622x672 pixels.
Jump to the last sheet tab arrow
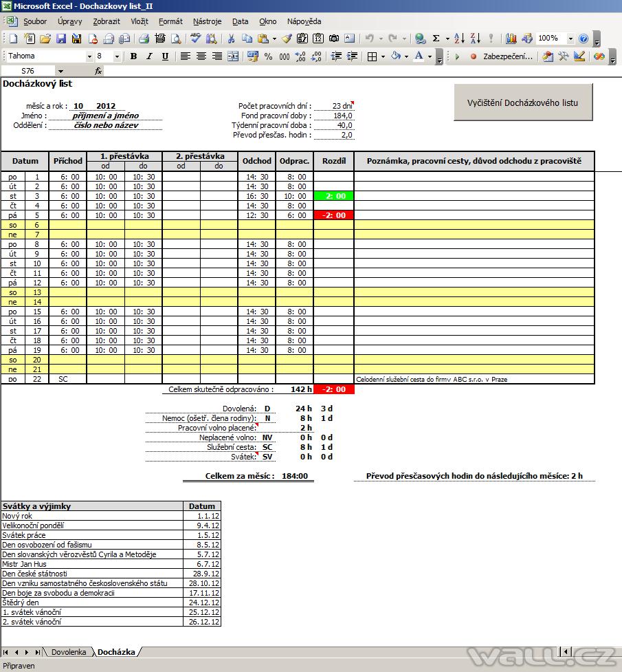pos(38,652)
